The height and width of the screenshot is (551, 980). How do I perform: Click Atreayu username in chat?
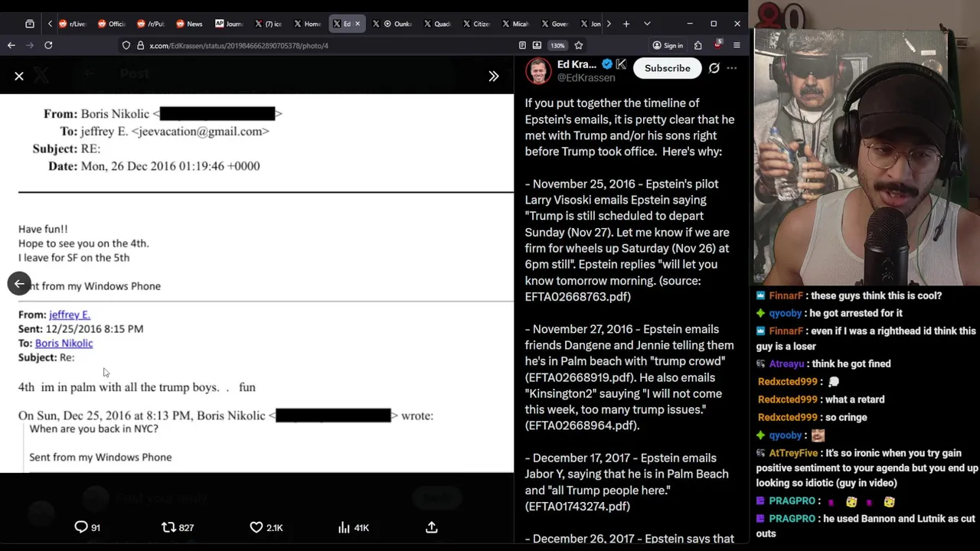[x=786, y=364]
